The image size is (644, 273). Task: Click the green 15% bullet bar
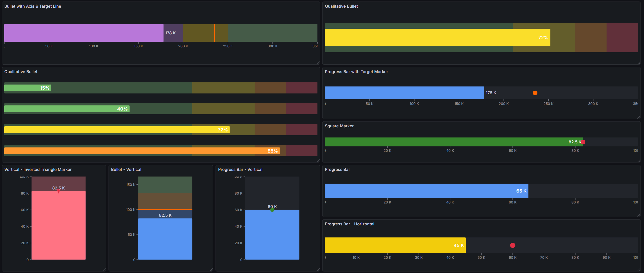(28, 88)
